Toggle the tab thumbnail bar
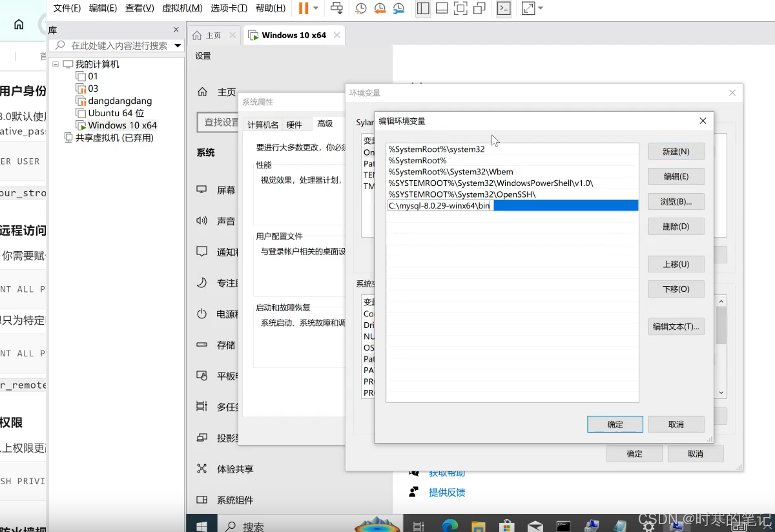Viewport: 775px width, 532px height. pyautogui.click(x=442, y=8)
